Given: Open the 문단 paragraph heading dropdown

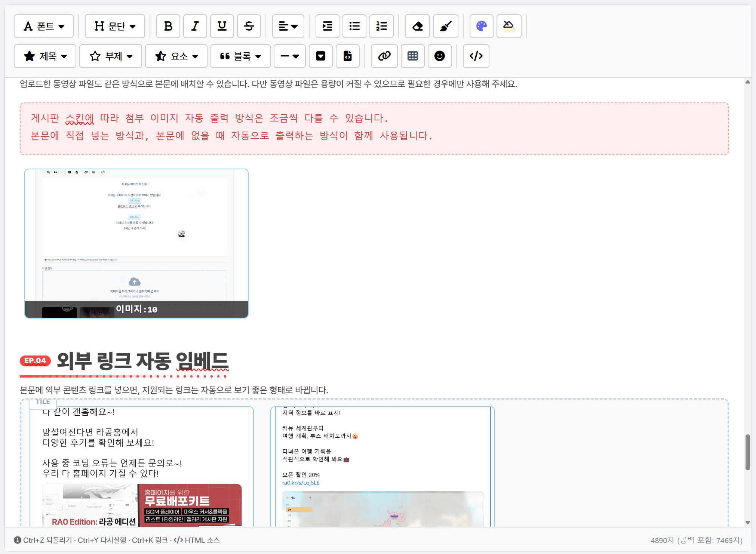Looking at the screenshot, I should pyautogui.click(x=115, y=26).
